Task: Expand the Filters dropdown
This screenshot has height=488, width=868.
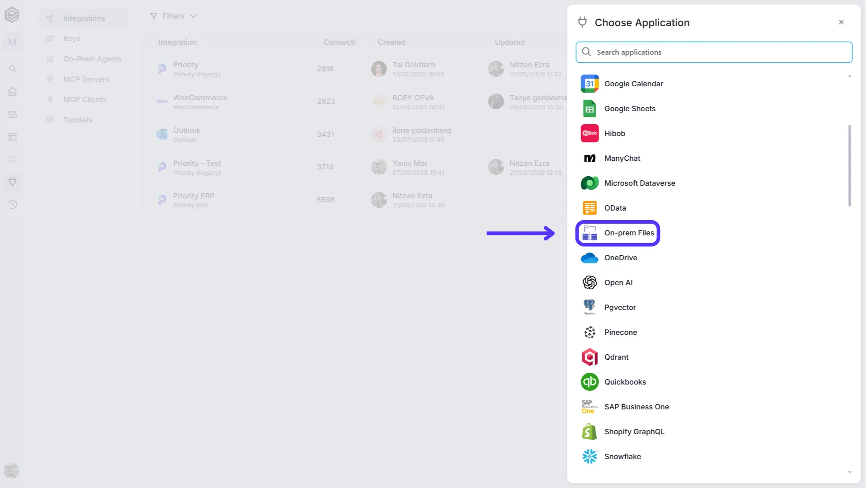Action: (x=174, y=16)
